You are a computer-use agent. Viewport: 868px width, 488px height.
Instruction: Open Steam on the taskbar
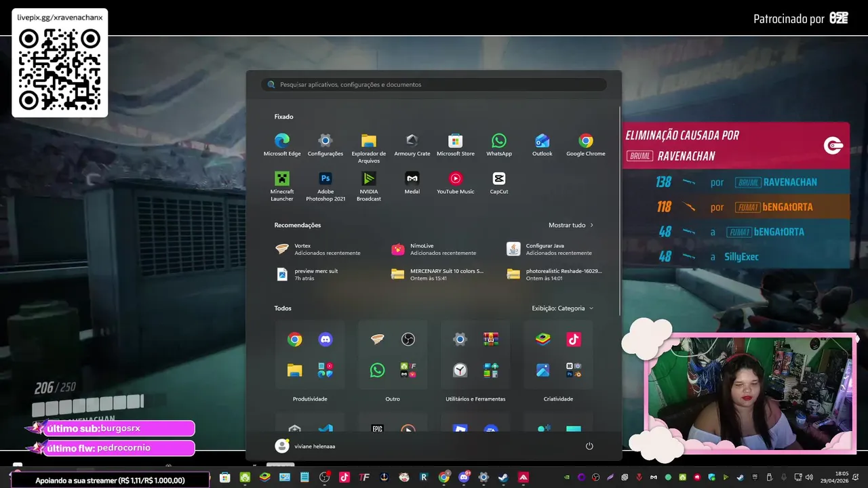(x=503, y=477)
